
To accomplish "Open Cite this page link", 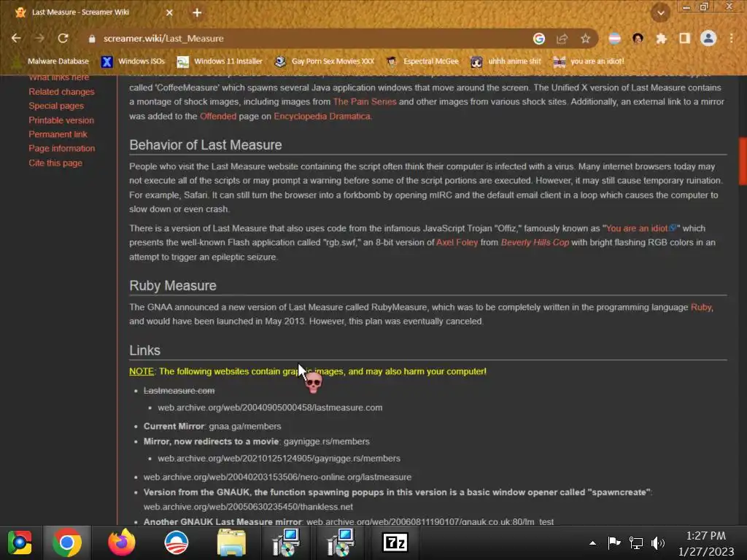I will coord(55,163).
